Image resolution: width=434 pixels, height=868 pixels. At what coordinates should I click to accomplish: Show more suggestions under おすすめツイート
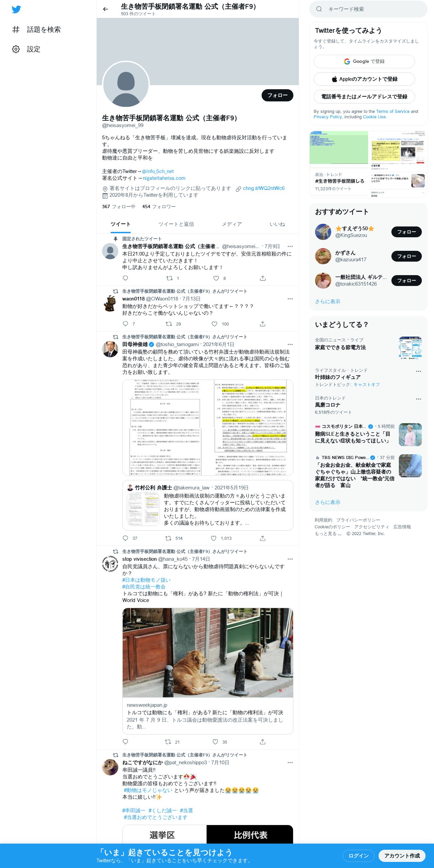328,302
